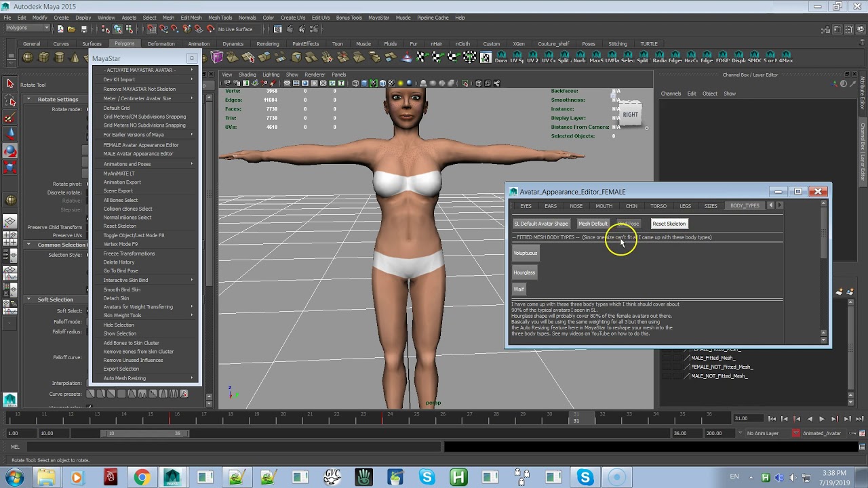Open the Mesh Tools menu
This screenshot has height=488, width=868.
pyautogui.click(x=220, y=18)
